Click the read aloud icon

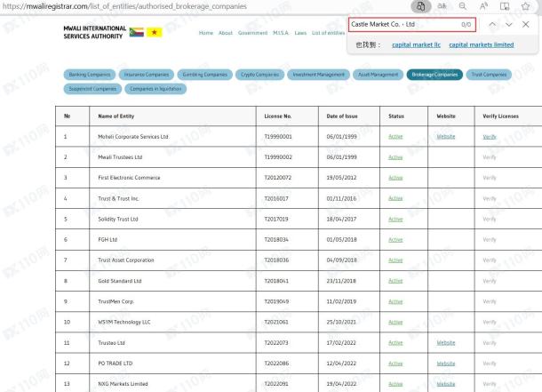[483, 6]
